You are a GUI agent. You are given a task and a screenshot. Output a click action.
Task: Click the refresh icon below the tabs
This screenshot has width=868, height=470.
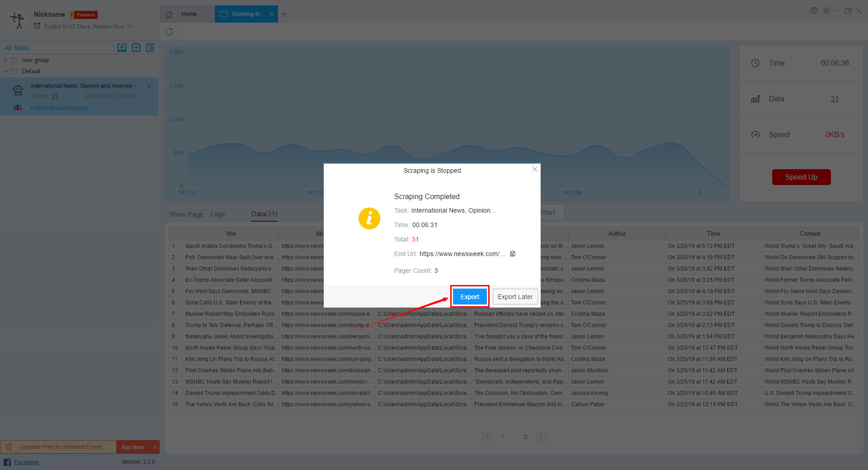click(x=169, y=32)
